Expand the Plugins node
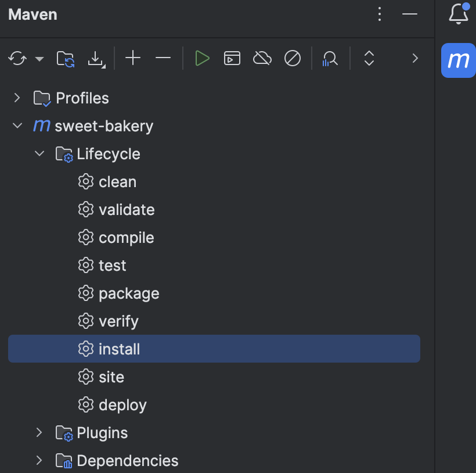 [39, 432]
